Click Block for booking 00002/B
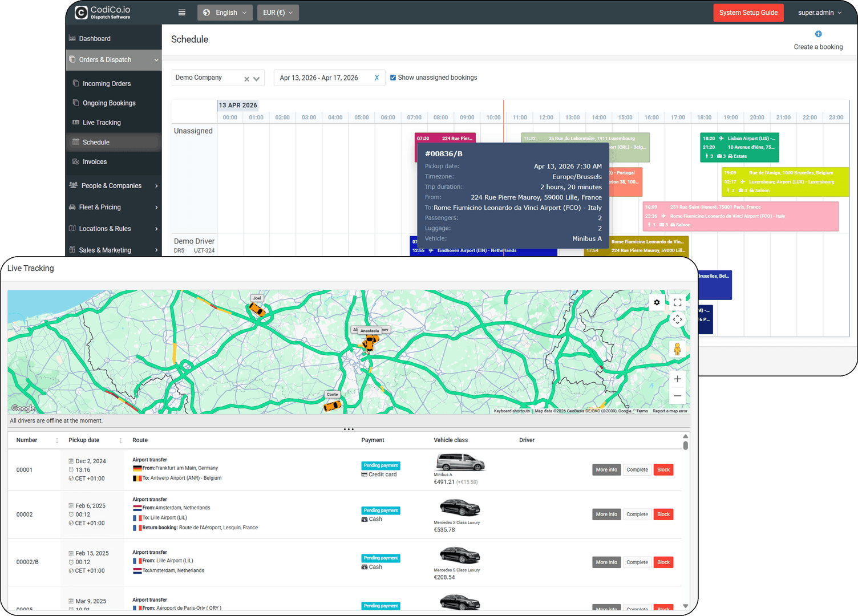Viewport: 858px width, 616px height. (x=663, y=562)
